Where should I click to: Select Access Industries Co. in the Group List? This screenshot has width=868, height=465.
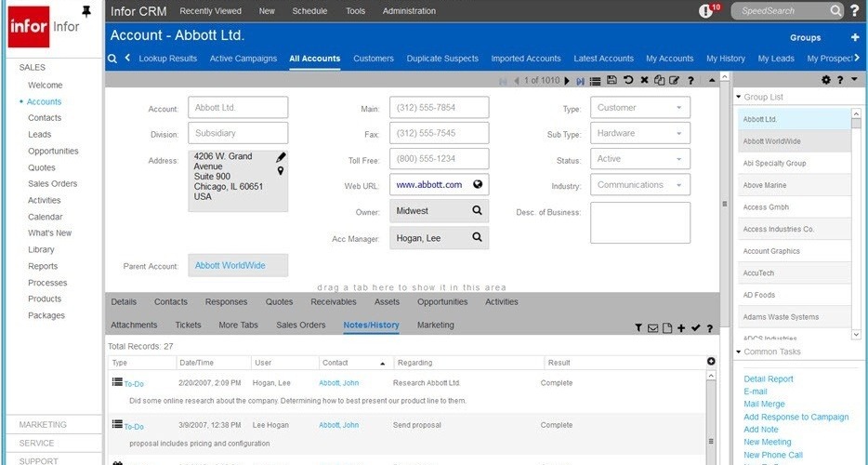pyautogui.click(x=795, y=229)
